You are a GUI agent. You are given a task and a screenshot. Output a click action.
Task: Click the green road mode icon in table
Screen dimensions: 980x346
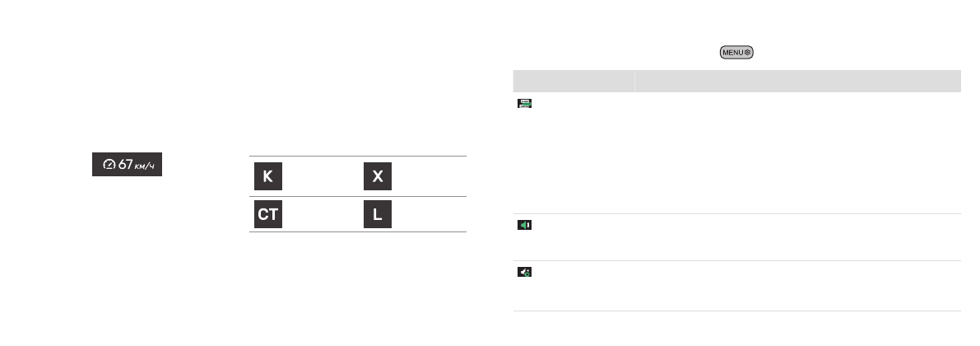[x=524, y=103]
